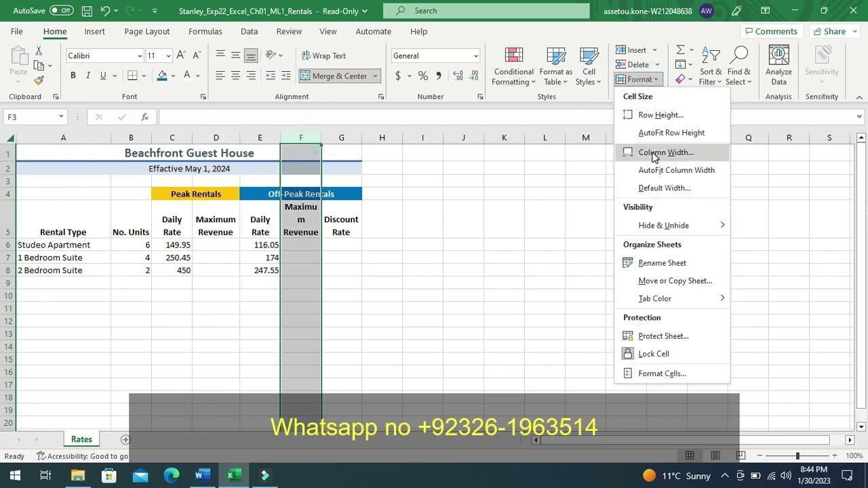The width and height of the screenshot is (868, 488).
Task: Choose Column Width from Format menu
Action: pyautogui.click(x=673, y=152)
